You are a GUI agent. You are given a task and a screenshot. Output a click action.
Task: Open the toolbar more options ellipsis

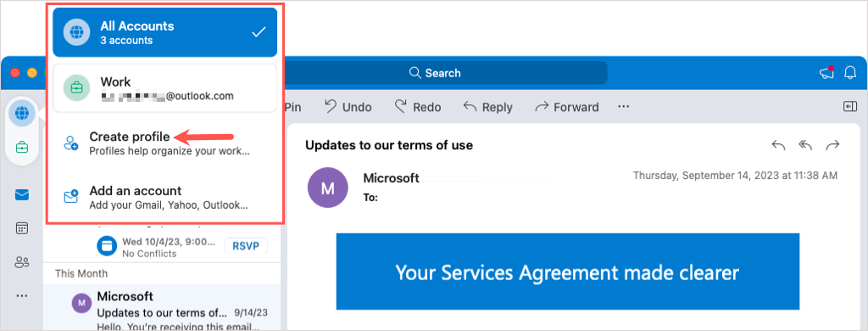(623, 106)
